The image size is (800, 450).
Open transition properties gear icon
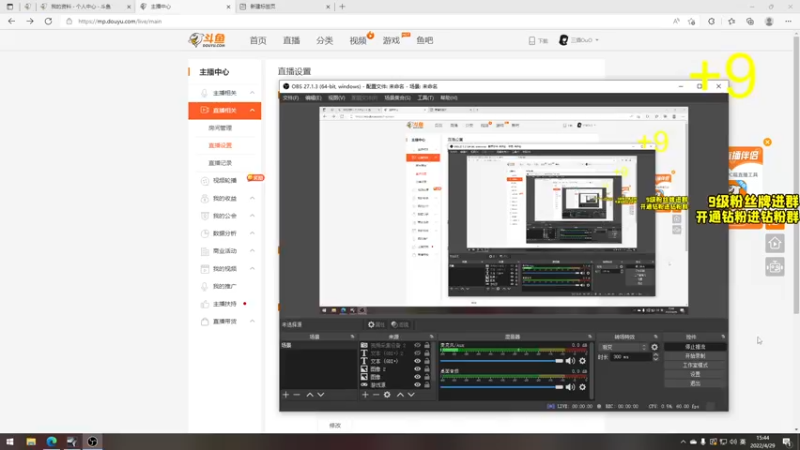pos(655,347)
